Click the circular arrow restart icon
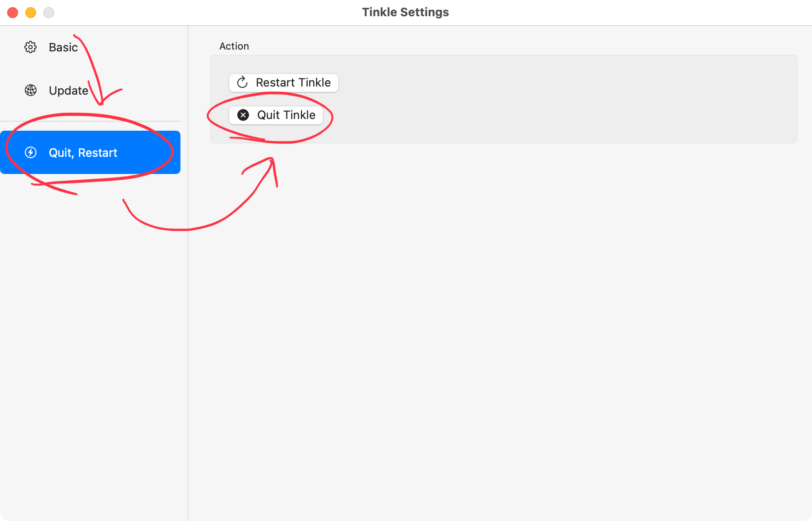Viewport: 812px width, 521px height. (242, 82)
